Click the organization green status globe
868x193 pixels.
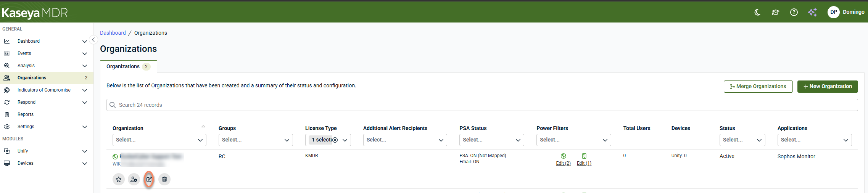(x=115, y=157)
